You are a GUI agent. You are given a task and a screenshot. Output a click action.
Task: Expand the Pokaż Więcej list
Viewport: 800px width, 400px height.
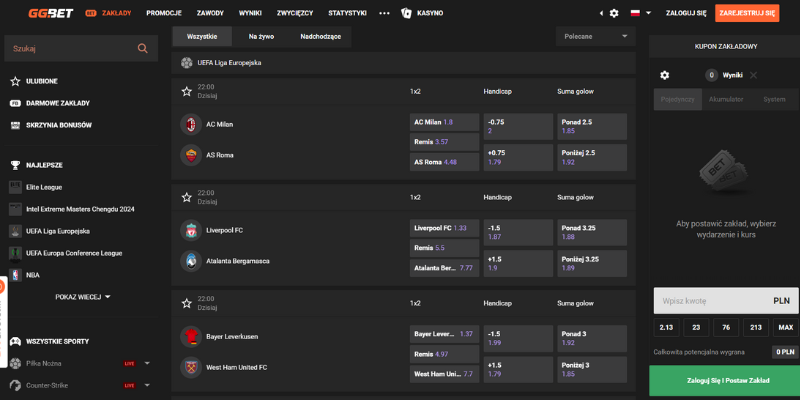click(x=82, y=296)
